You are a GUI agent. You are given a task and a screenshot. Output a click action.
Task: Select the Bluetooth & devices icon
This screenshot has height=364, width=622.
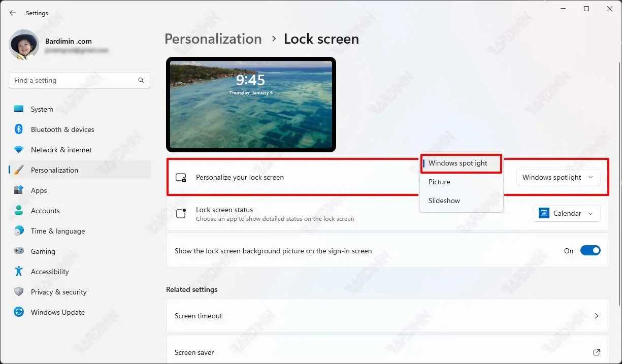coord(19,129)
